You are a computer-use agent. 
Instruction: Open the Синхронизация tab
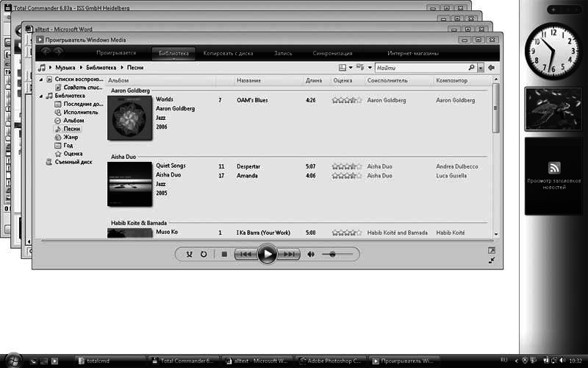coord(331,53)
